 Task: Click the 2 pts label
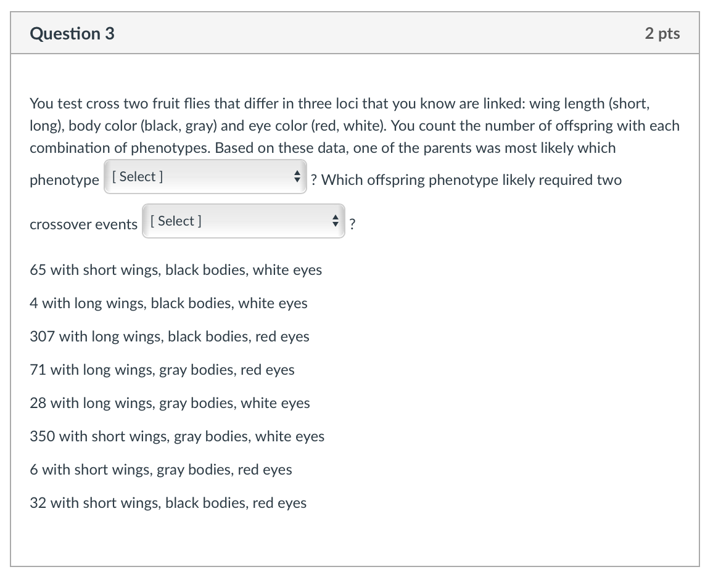663,33
